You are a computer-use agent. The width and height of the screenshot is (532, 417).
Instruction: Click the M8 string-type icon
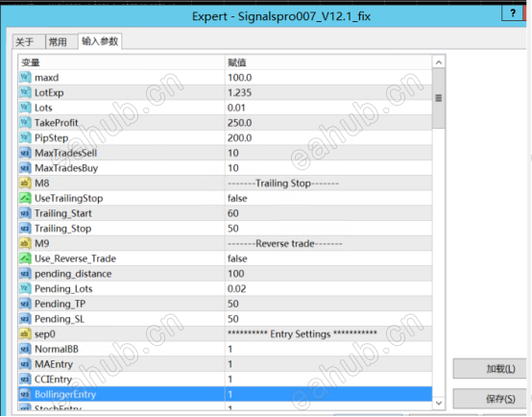tap(25, 183)
